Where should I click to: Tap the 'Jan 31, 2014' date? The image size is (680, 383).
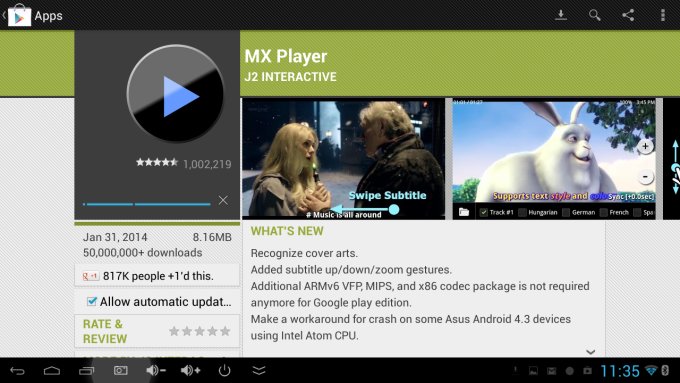pos(115,237)
